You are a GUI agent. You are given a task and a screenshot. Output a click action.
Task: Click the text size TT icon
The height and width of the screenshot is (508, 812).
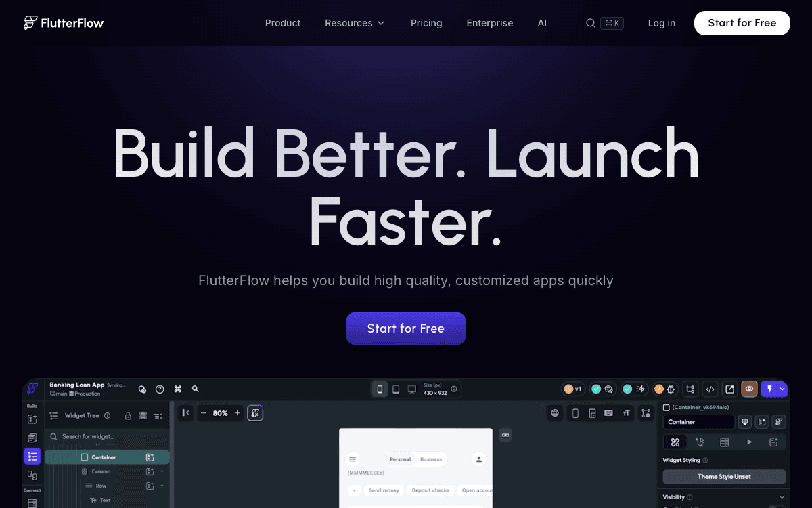pyautogui.click(x=627, y=412)
